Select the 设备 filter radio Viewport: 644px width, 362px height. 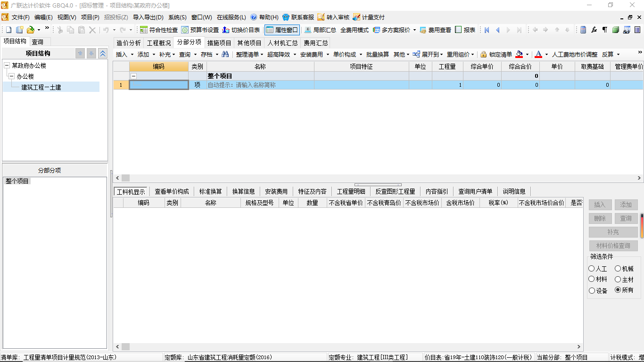coord(591,290)
